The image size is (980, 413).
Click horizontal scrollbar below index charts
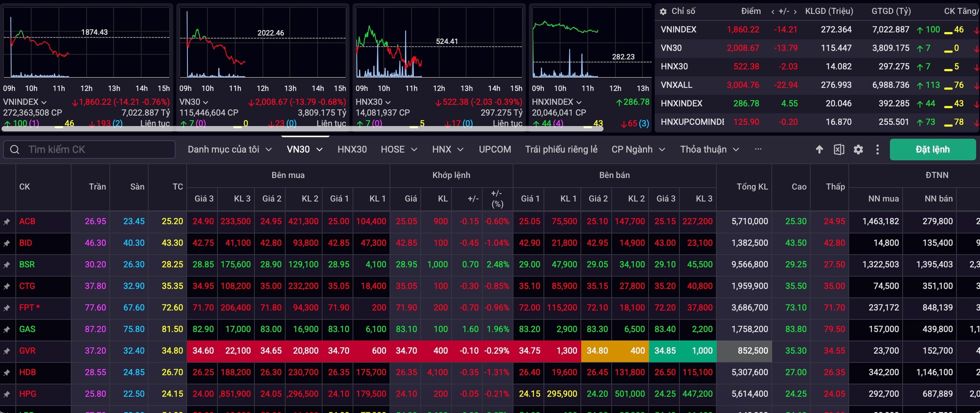(x=303, y=128)
